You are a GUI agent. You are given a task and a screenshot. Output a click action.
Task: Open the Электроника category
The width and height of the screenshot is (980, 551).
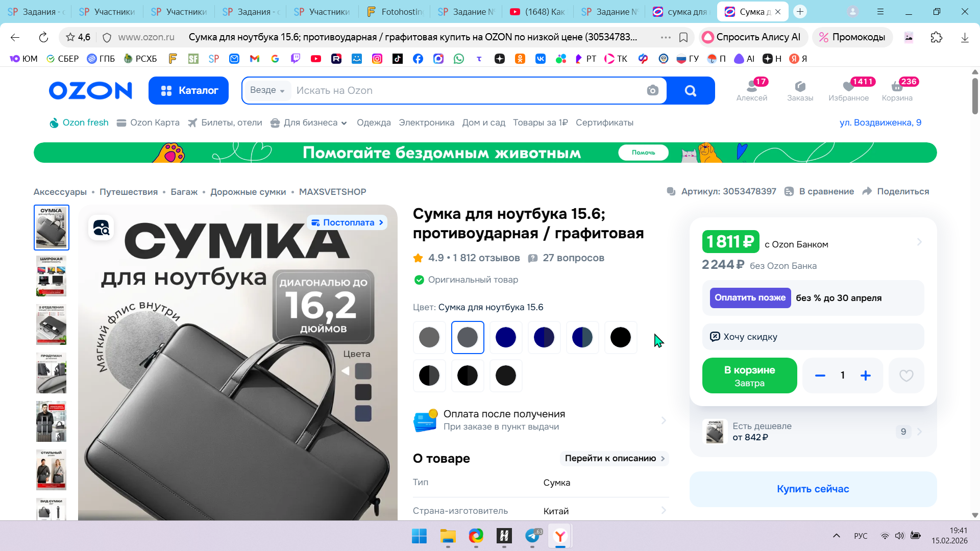426,123
